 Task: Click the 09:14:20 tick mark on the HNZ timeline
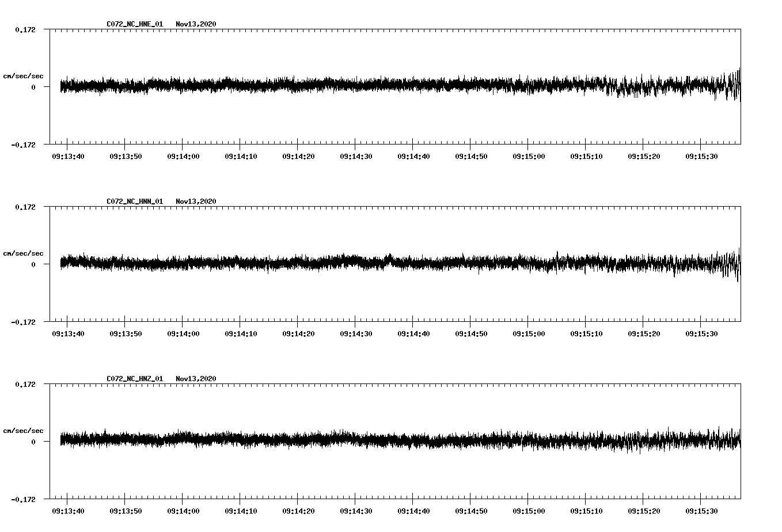pyautogui.click(x=298, y=501)
